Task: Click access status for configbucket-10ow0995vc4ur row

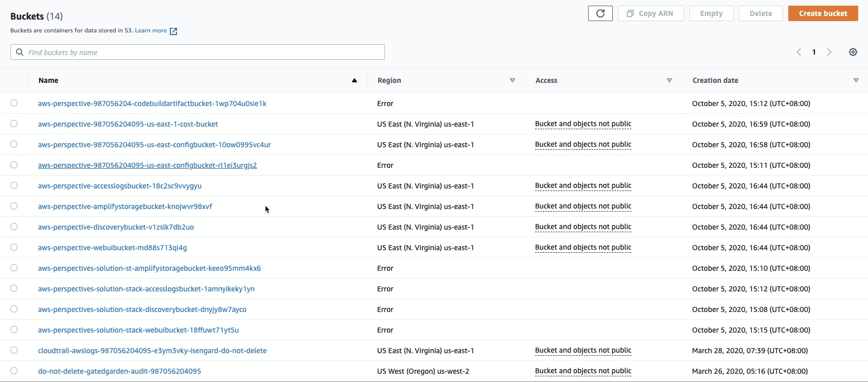Action: (x=583, y=145)
